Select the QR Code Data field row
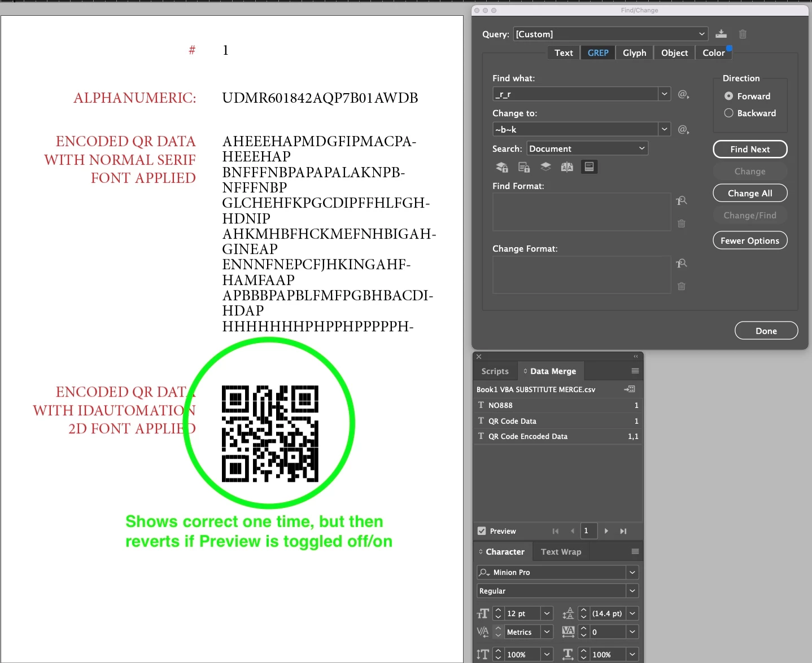Image resolution: width=812 pixels, height=663 pixels. (558, 421)
